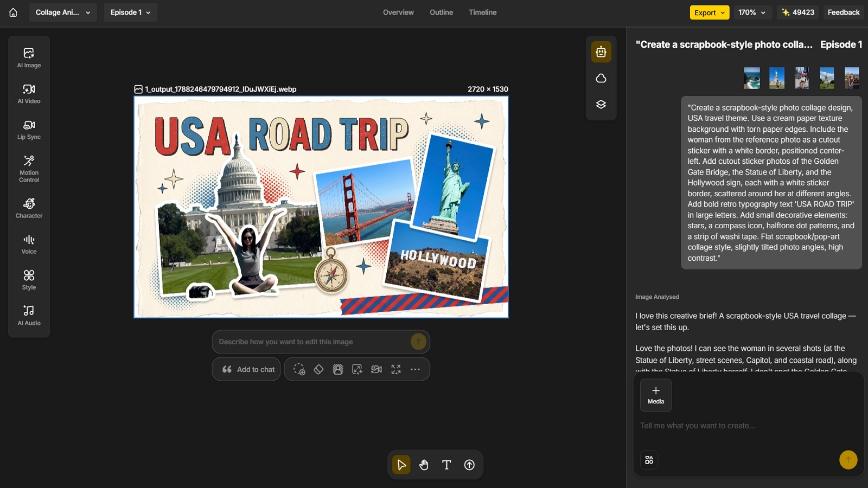Add to chat button
The width and height of the screenshot is (868, 488).
point(246,369)
